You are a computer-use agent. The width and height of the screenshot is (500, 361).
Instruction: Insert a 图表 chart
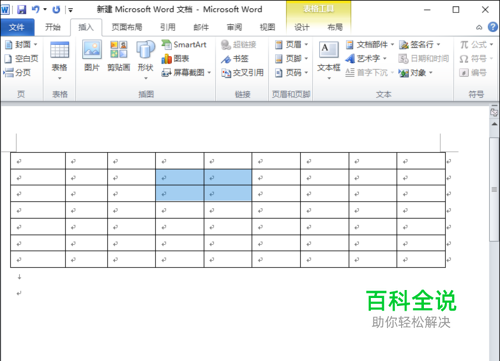(x=175, y=59)
